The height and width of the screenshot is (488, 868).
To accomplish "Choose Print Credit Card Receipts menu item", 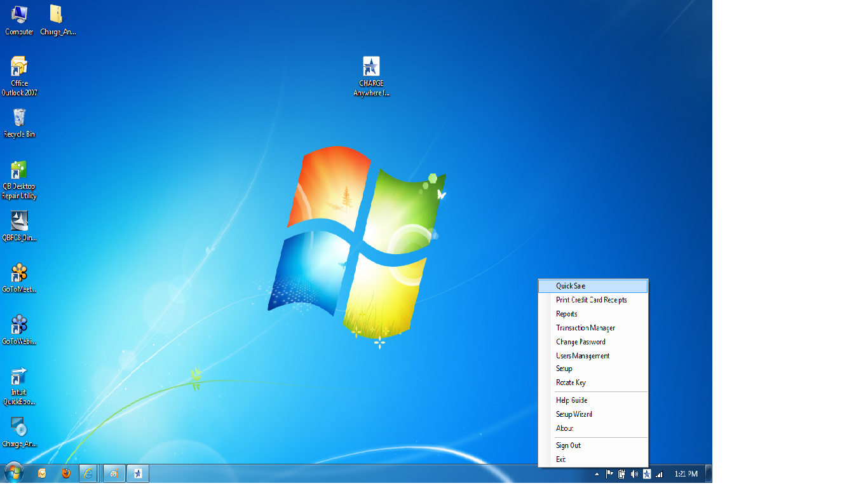I will pyautogui.click(x=591, y=300).
